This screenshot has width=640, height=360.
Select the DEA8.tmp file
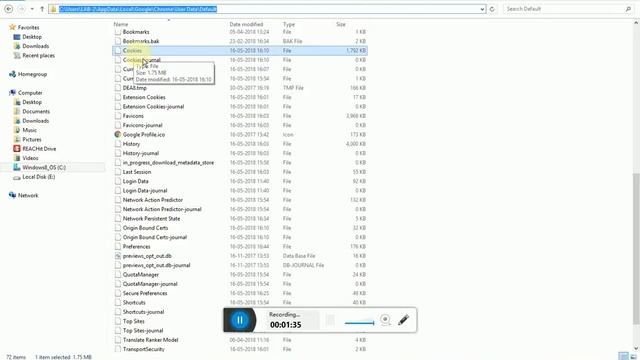(135, 88)
